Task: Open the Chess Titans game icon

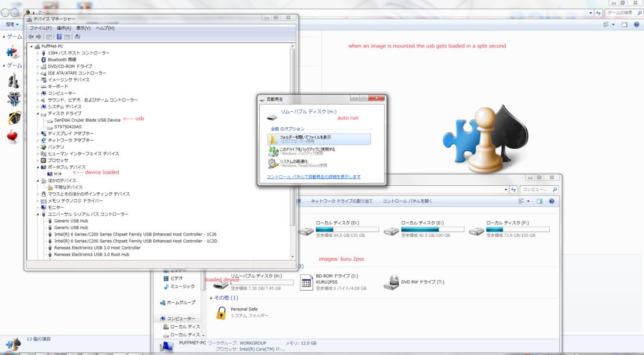Action: point(13,80)
